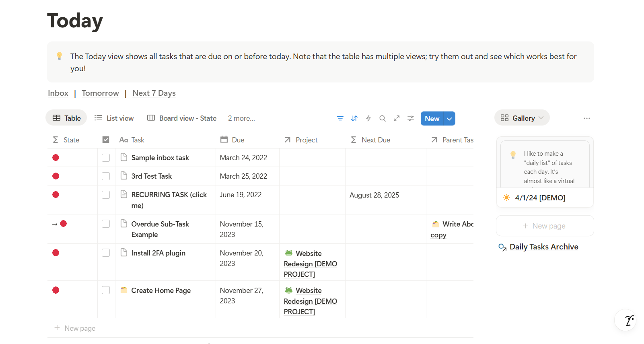Viewport: 644px width, 344px height.
Task: Open automations lightning bolt icon
Action: 368,118
